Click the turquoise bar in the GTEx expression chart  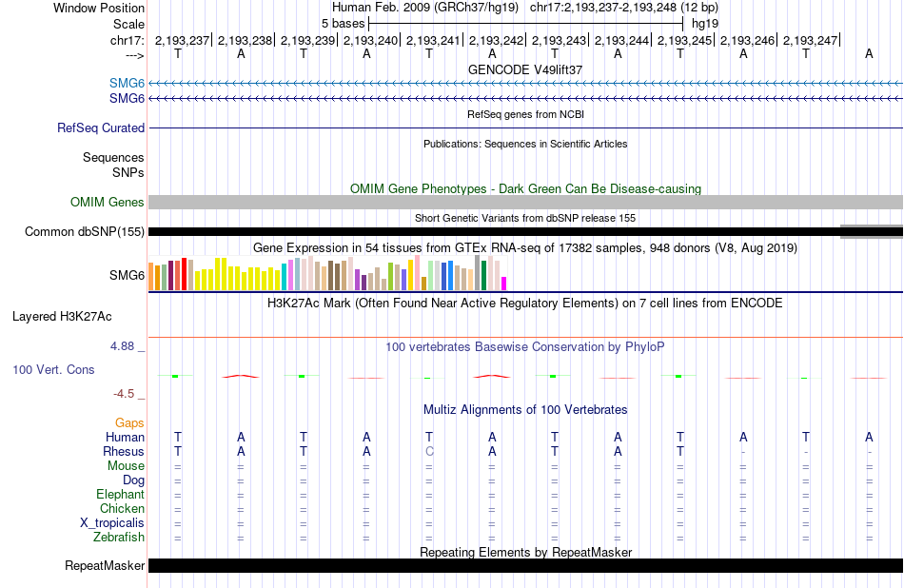tap(285, 277)
